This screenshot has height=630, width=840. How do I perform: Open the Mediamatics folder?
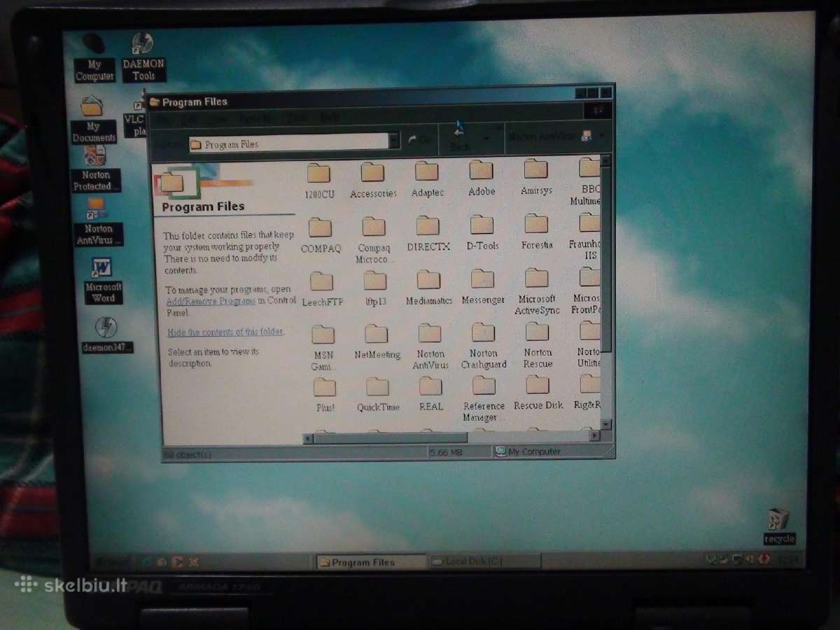429,288
